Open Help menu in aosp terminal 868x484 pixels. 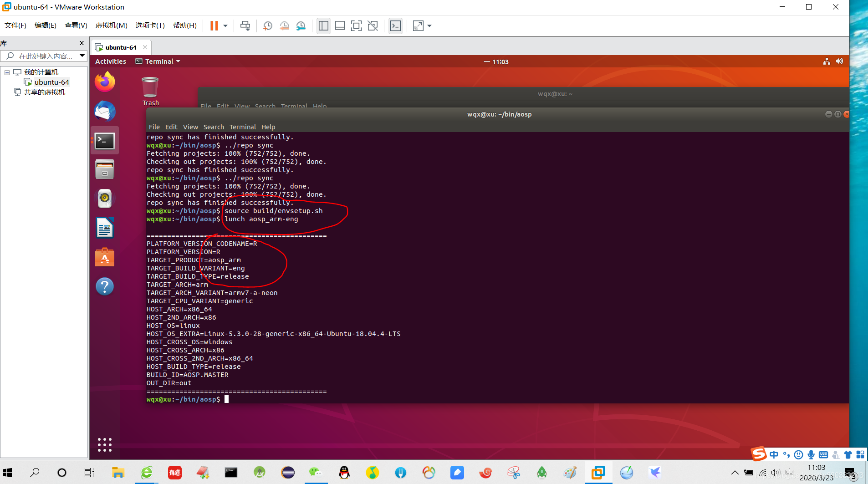268,127
